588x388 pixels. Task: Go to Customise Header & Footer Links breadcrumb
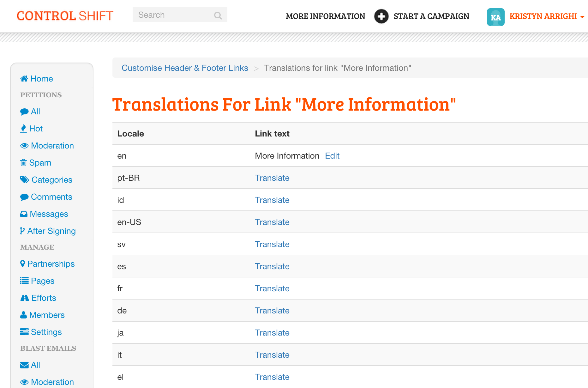[x=185, y=68]
